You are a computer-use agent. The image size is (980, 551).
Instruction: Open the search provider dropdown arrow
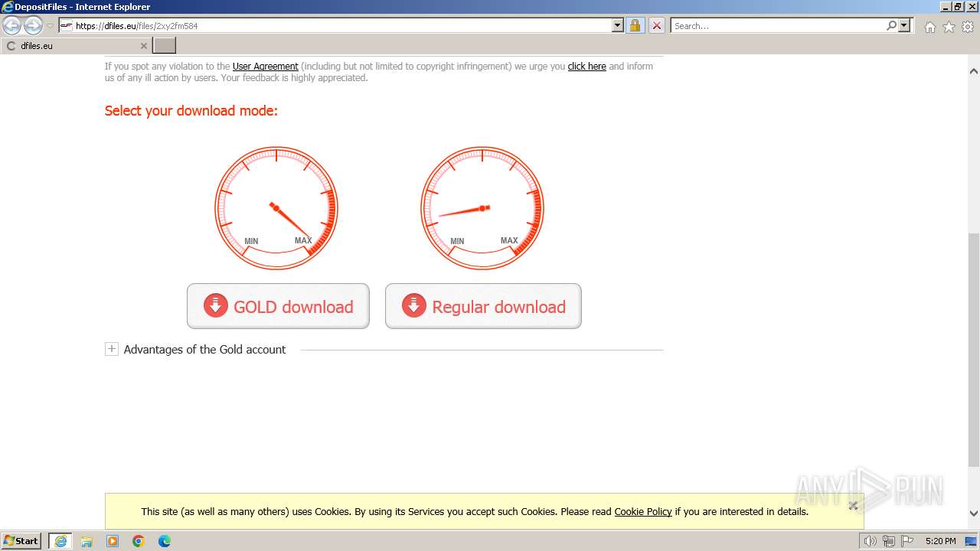point(904,25)
